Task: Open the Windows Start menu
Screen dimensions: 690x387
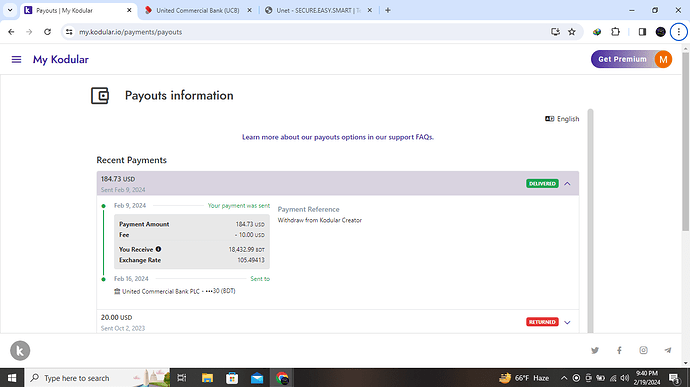Action: pyautogui.click(x=12, y=378)
